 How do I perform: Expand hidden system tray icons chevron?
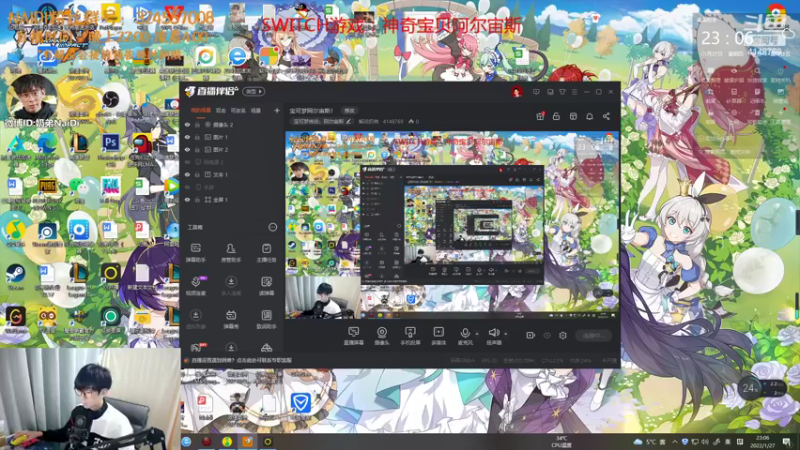[x=674, y=442]
